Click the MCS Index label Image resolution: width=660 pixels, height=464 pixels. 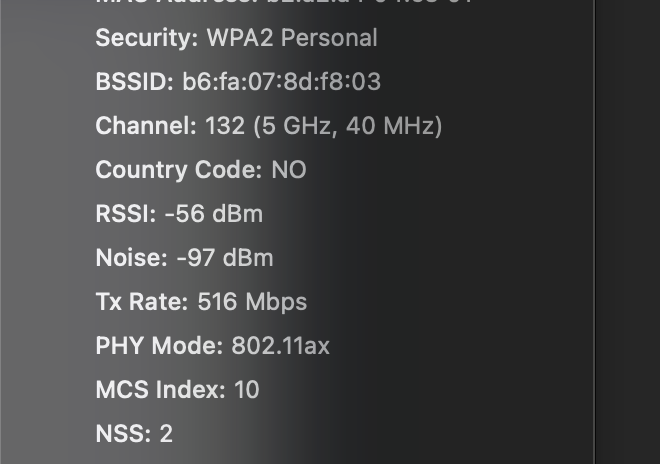pyautogui.click(x=160, y=389)
